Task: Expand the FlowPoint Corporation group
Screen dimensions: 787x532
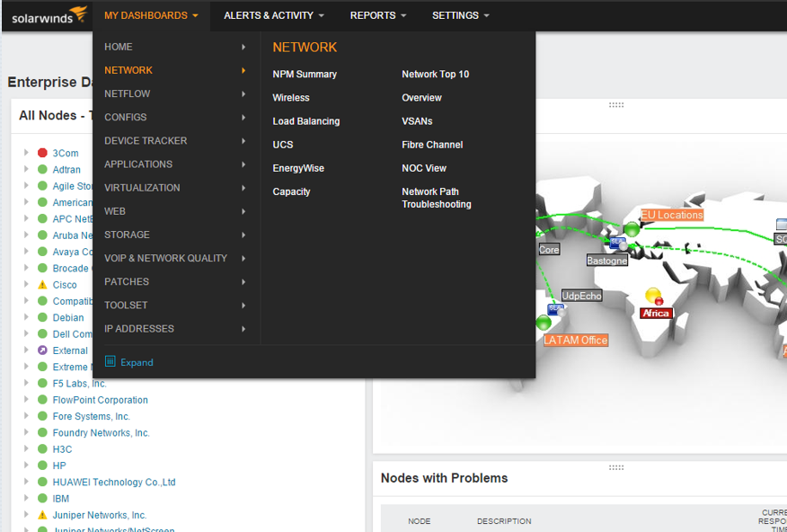Action: click(26, 399)
